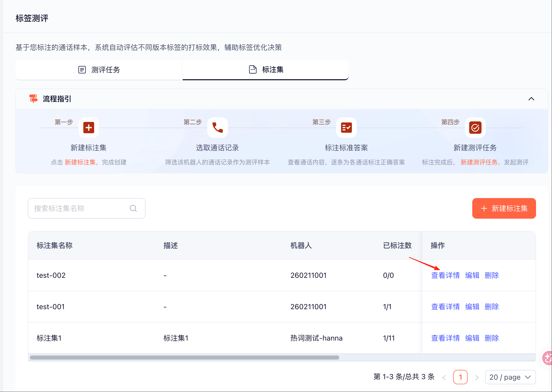Click the 机器人 column header
The image size is (552, 392).
(x=301, y=245)
